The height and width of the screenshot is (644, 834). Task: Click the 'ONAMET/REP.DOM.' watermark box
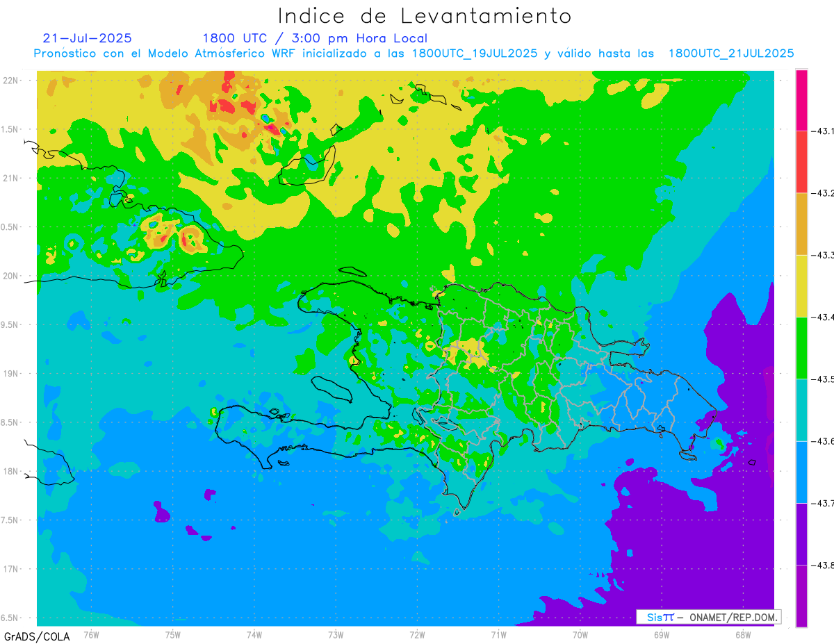[x=709, y=617]
